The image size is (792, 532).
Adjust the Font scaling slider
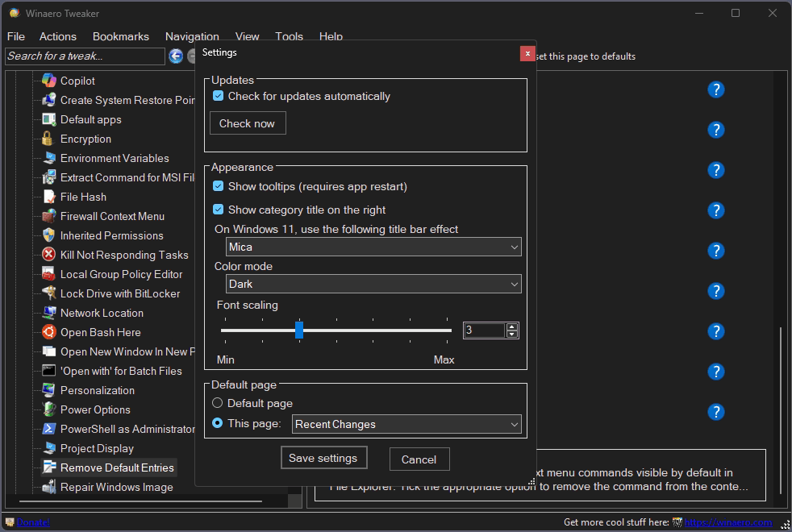(299, 330)
